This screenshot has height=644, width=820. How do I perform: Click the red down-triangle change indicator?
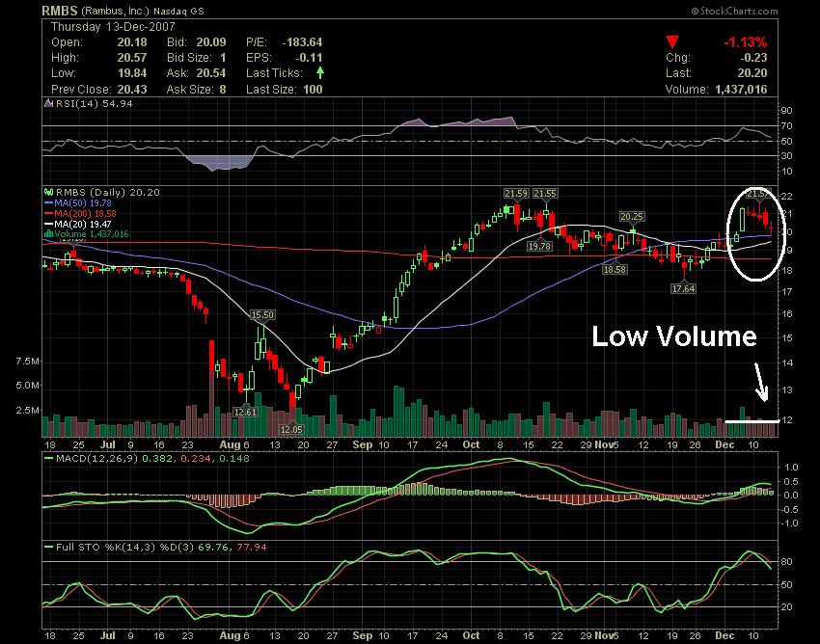(672, 41)
